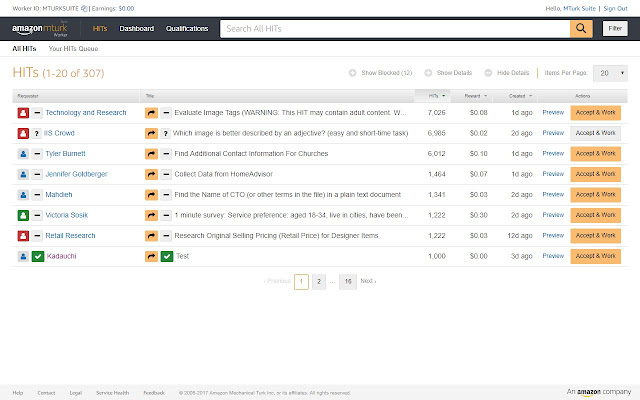Toggle green checkmark beside Test title

167,256
